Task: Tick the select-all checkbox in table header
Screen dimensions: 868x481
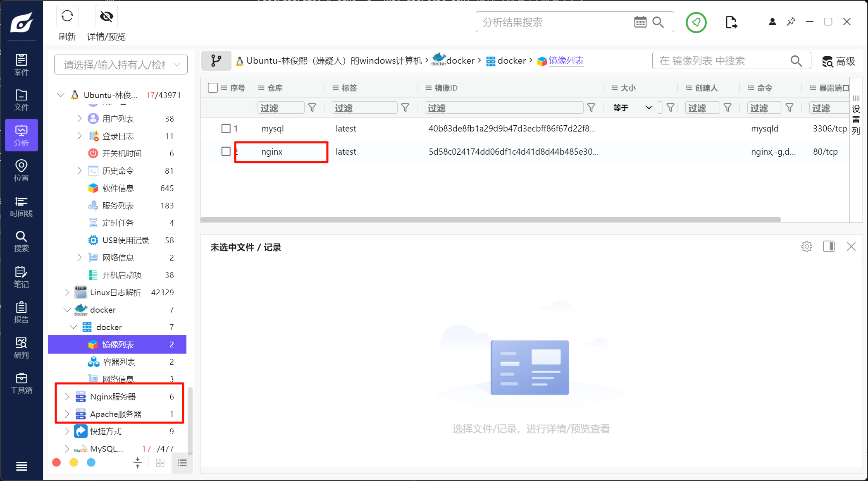Action: [213, 88]
